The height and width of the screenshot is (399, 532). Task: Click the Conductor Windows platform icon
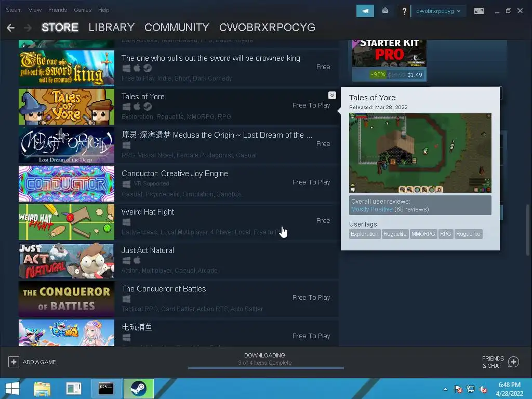pyautogui.click(x=126, y=183)
